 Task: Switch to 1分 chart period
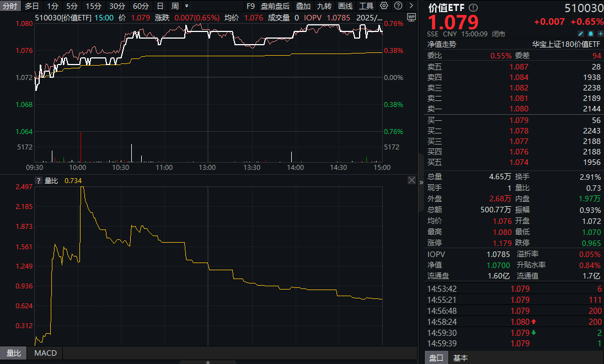click(53, 6)
